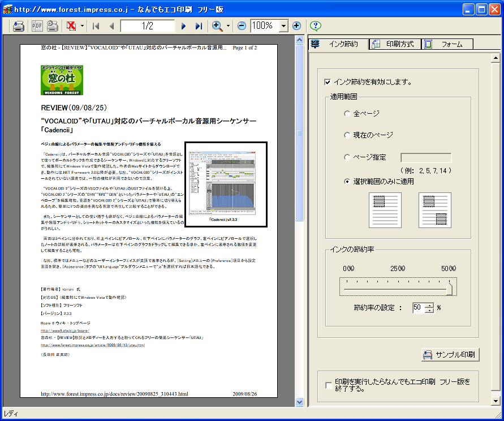
Task: Click settings panel scroll up arrow
Action: click(496, 58)
